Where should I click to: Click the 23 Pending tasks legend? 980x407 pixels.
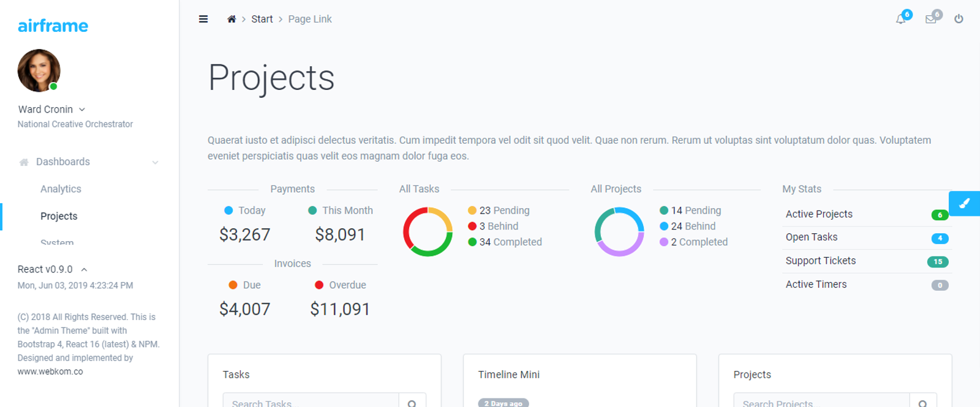coord(499,211)
